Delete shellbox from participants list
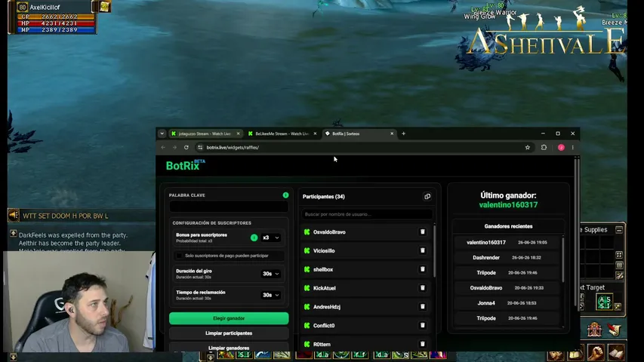 pos(422,269)
